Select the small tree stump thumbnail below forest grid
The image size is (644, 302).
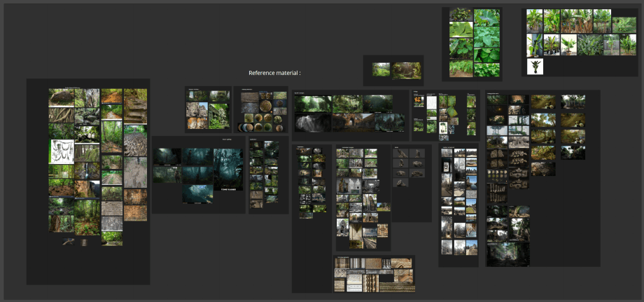click(84, 242)
